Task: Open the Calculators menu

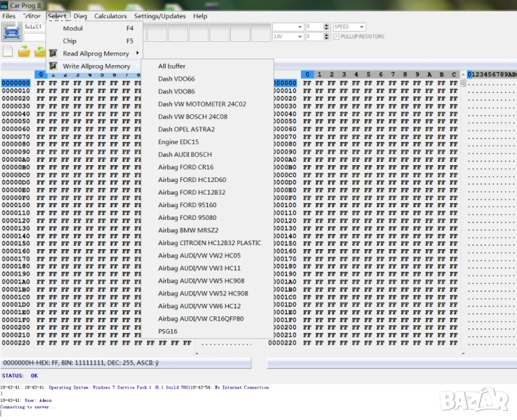Action: (x=110, y=16)
